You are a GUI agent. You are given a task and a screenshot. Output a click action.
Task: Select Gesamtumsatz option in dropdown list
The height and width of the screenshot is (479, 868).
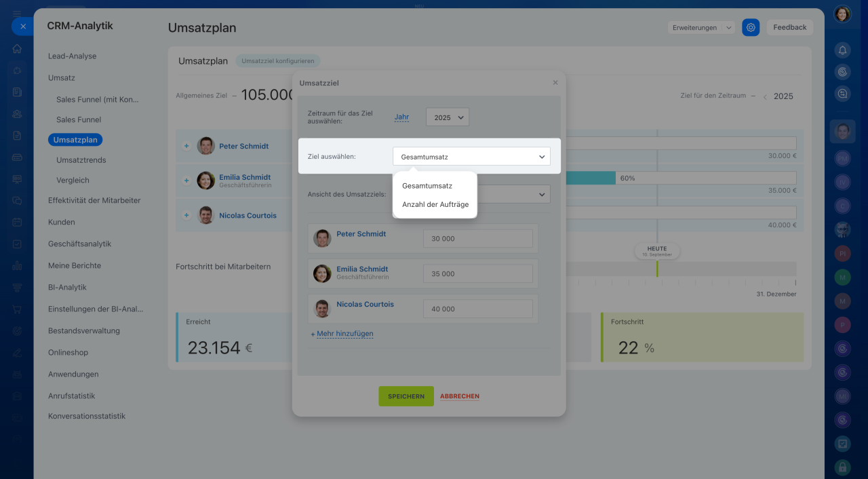point(427,185)
